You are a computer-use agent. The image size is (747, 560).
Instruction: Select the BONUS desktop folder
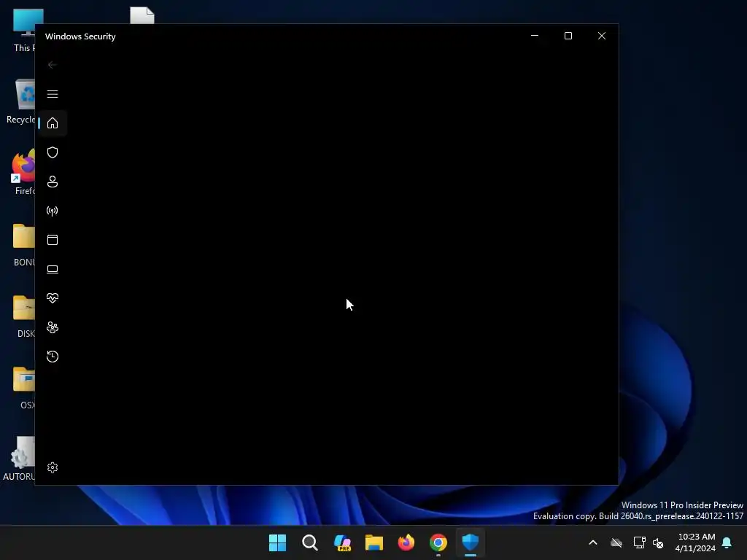[x=24, y=245]
